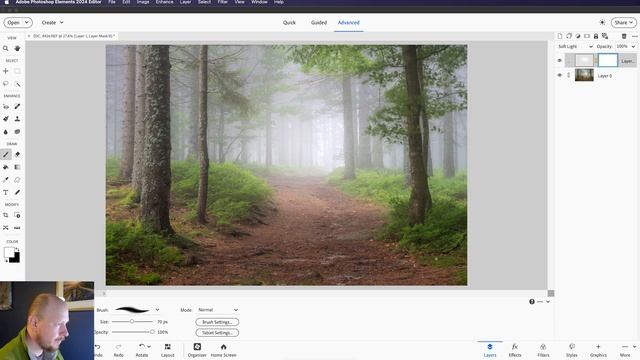Create a new group in Layers panel
This screenshot has width=640, height=360.
coord(569,36)
